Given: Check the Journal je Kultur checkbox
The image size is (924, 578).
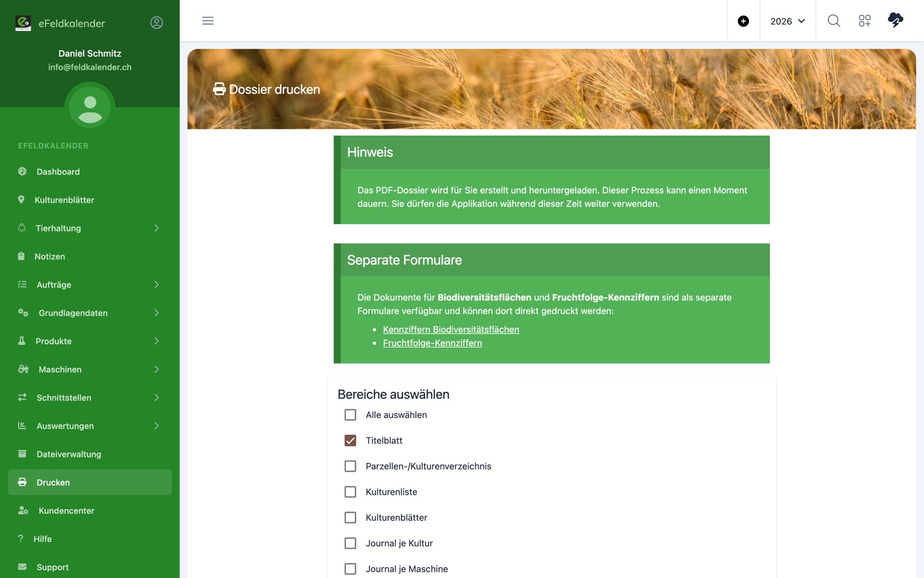Looking at the screenshot, I should [x=350, y=543].
